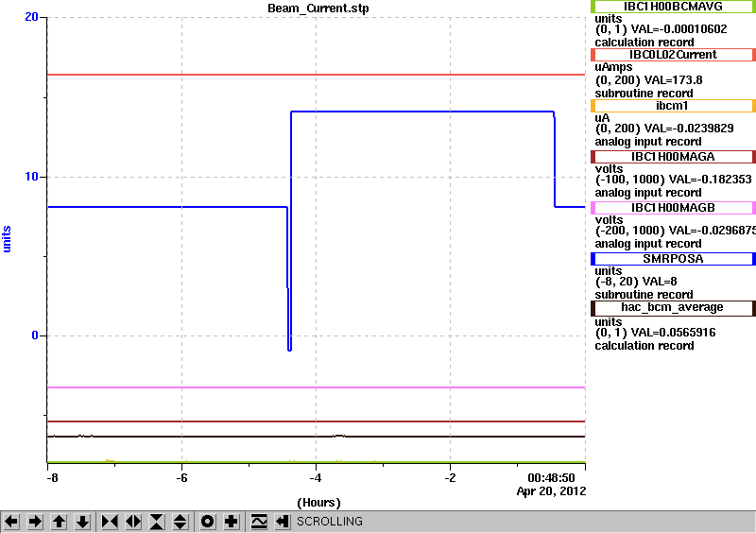This screenshot has height=533, width=756.
Task: Click the 'subroutine record' text under IBC0L02Current
Action: [644, 94]
